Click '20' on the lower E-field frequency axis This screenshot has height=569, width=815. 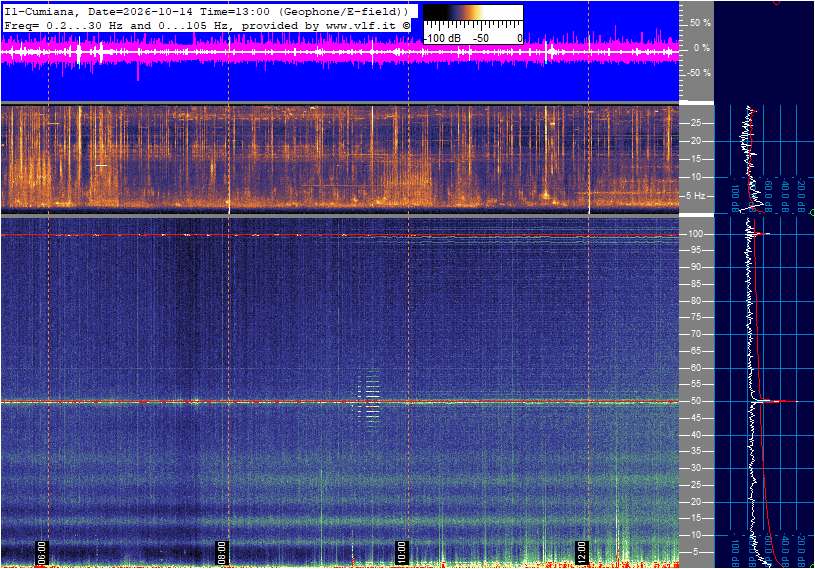point(695,502)
